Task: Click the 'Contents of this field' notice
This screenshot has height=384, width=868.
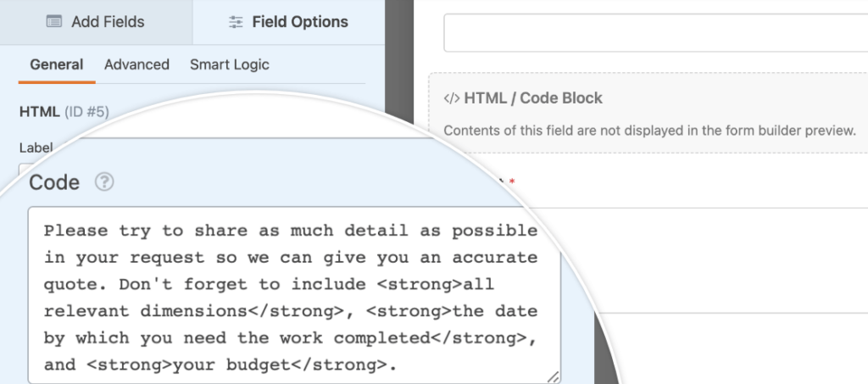Action: (649, 131)
